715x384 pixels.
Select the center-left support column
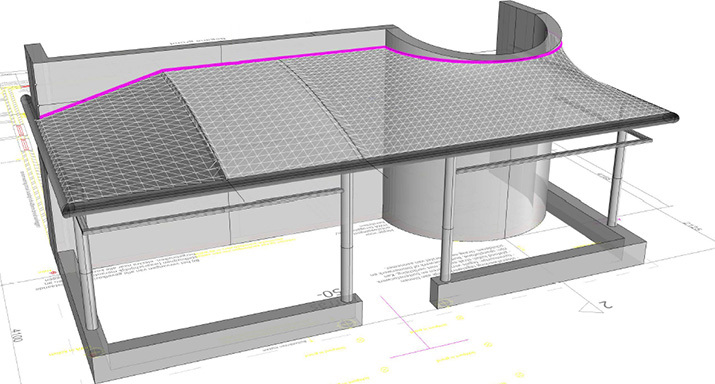(x=347, y=237)
